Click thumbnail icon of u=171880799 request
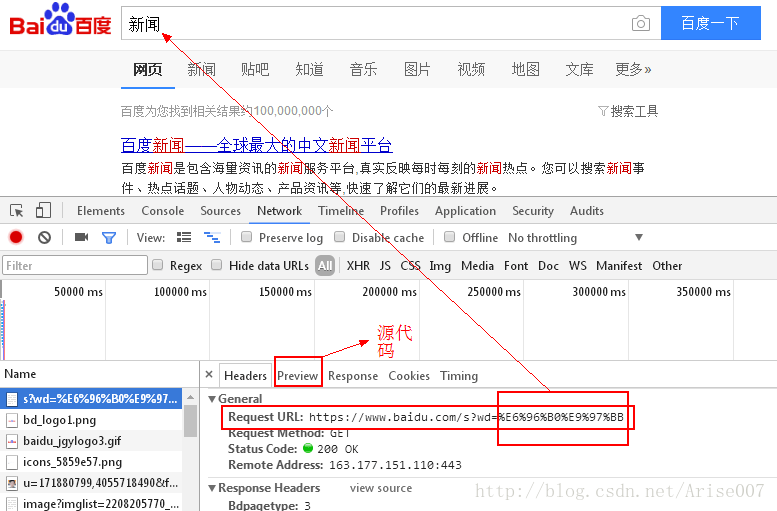777x511 pixels. [12, 483]
